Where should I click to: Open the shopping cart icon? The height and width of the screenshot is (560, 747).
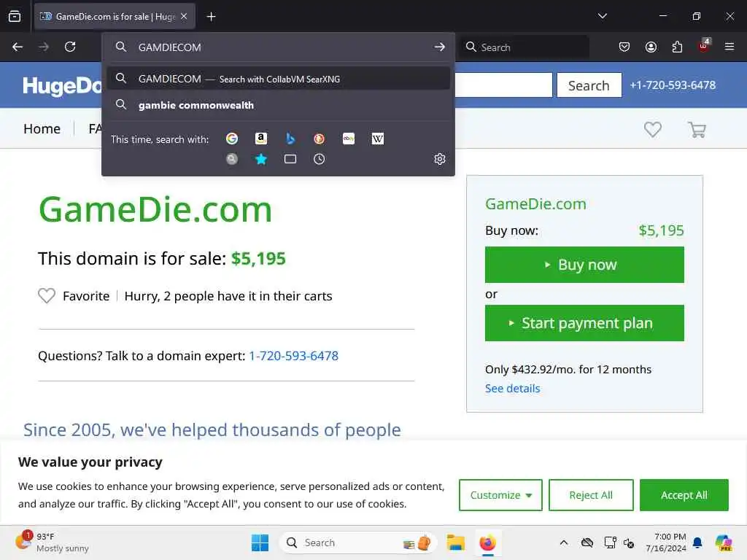click(697, 130)
